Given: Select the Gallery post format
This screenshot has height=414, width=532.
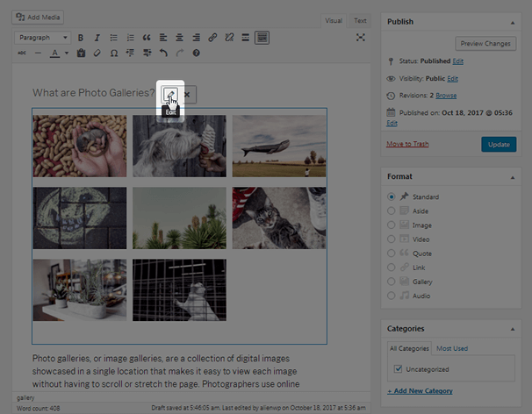Looking at the screenshot, I should (x=392, y=282).
